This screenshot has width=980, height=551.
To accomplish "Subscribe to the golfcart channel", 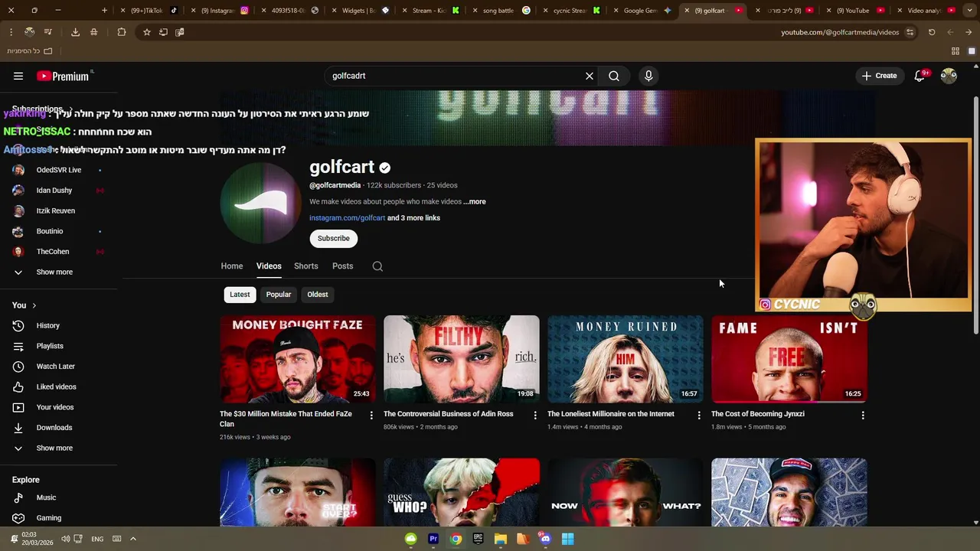I will pos(334,238).
